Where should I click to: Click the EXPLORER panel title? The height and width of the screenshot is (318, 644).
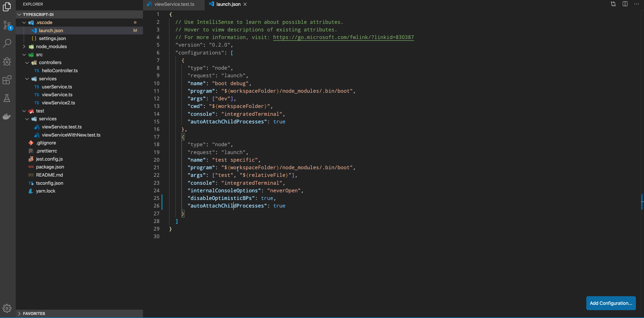[33, 4]
